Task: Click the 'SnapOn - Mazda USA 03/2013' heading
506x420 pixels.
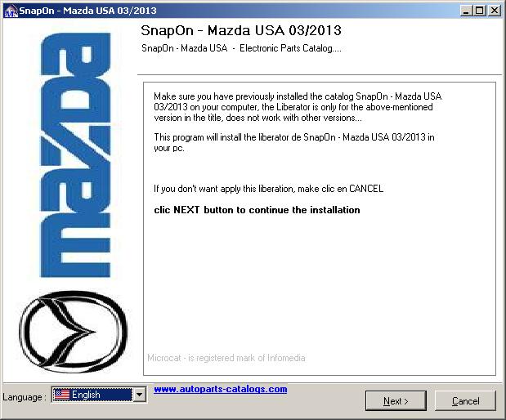Action: pos(241,31)
